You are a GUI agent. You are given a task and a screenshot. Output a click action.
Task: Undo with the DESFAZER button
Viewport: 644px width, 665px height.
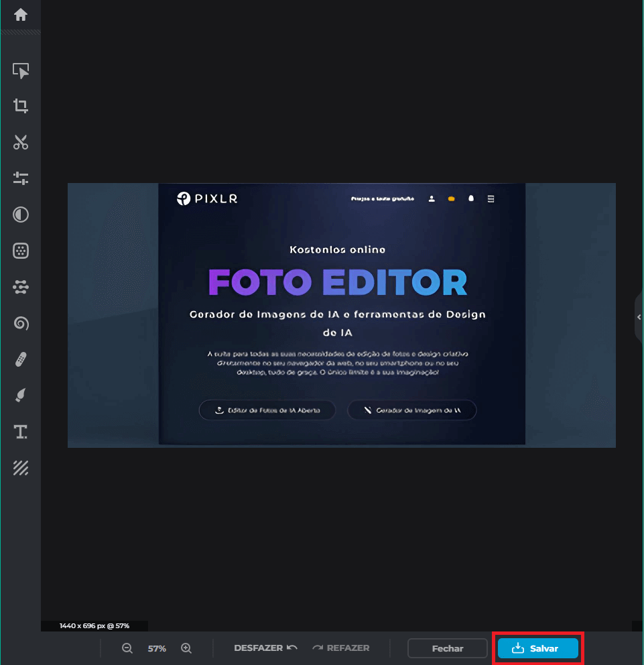point(265,648)
